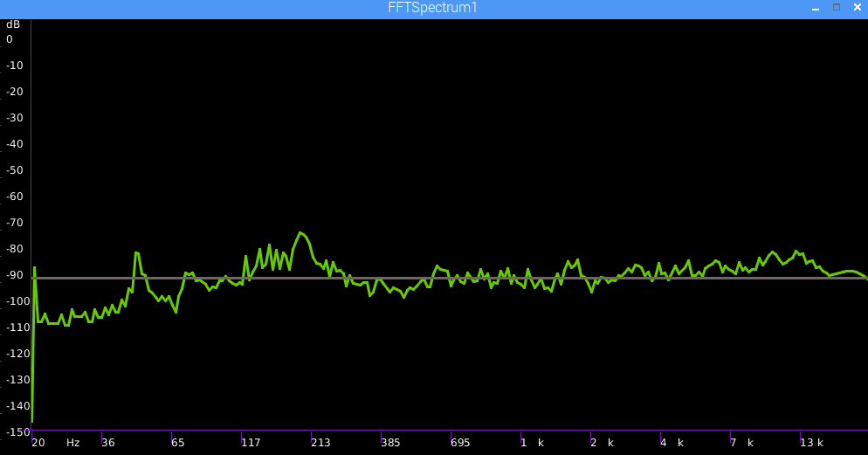Minimize the FFTSpectrum1 window
The width and height of the screenshot is (868, 455).
814,8
